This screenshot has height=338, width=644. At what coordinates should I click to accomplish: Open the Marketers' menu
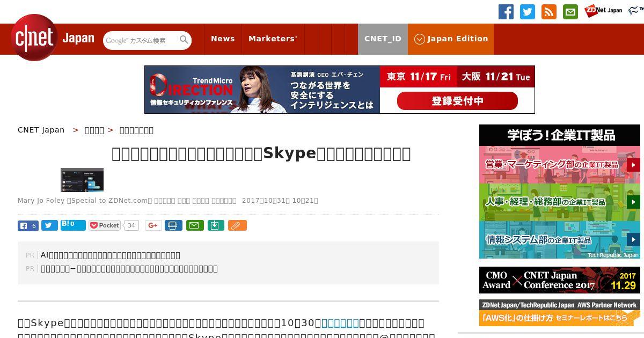coord(273,39)
